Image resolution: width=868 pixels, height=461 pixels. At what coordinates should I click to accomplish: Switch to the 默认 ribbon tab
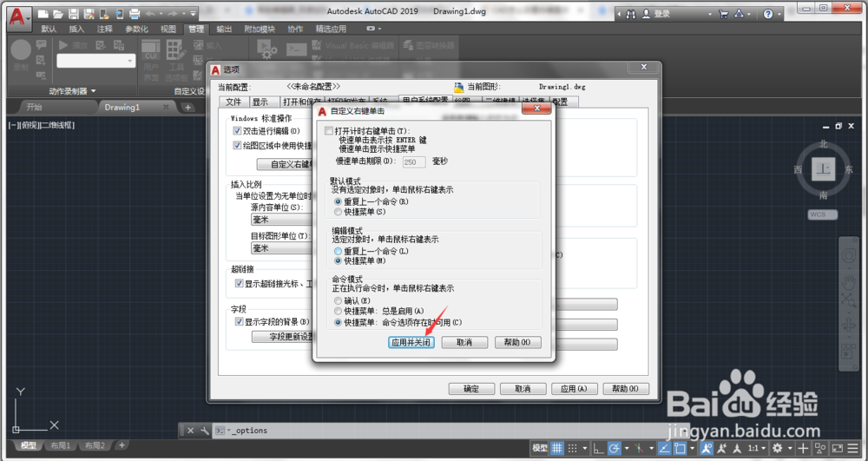coord(49,29)
